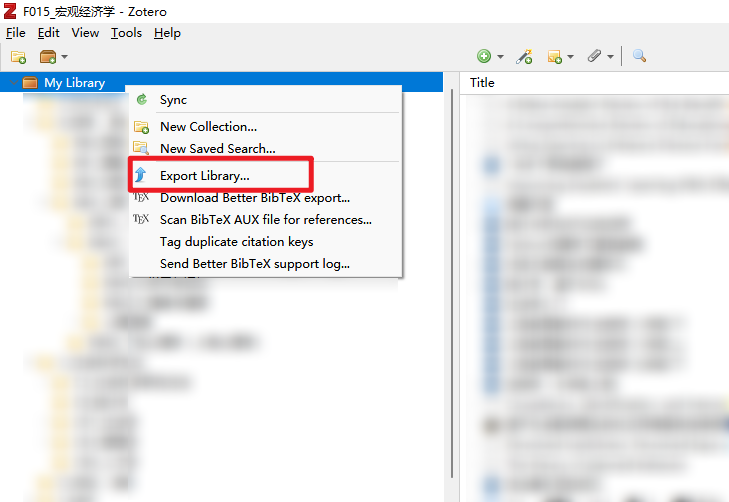Click the collection pane vertical scrollbar
This screenshot has height=502, width=729.
pyautogui.click(x=452, y=284)
